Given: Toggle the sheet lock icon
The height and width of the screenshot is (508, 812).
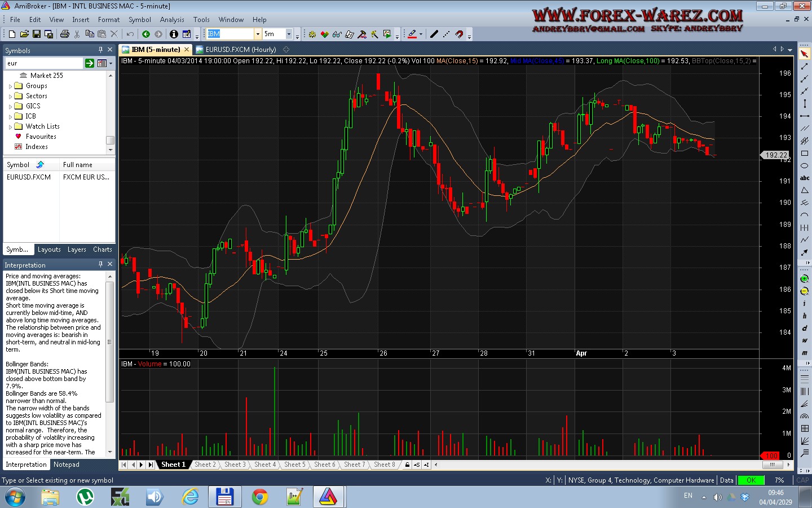Looking at the screenshot, I should point(407,465).
